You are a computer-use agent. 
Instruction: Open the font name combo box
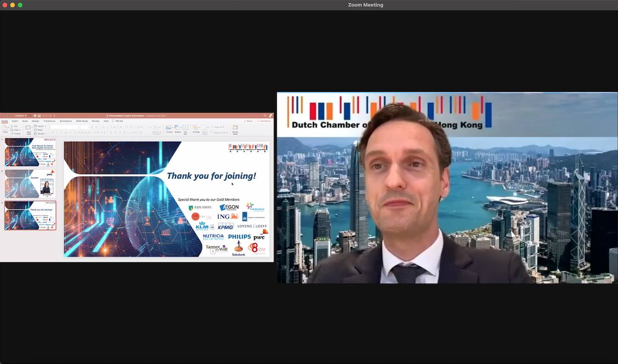tap(64, 127)
